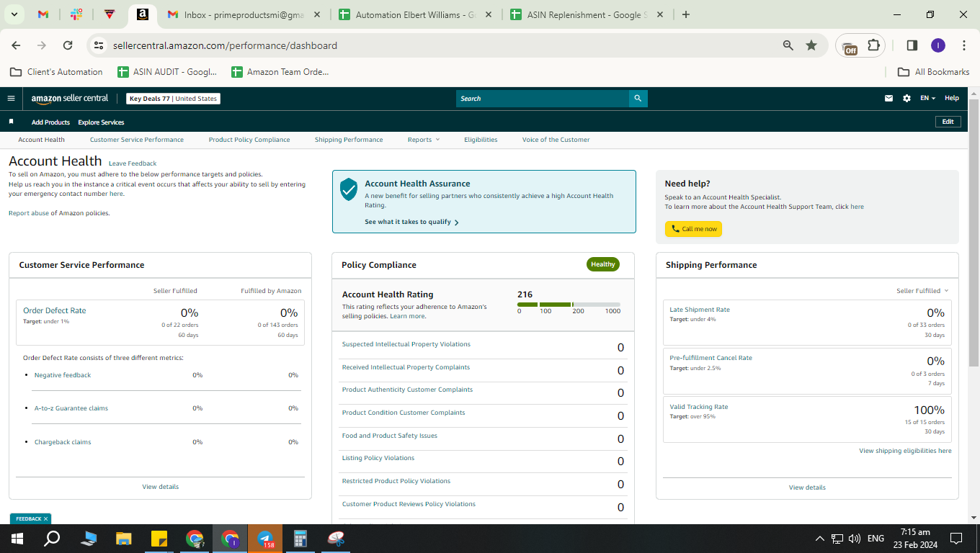Click the bookmark flag icon beside Add Products

tap(11, 122)
